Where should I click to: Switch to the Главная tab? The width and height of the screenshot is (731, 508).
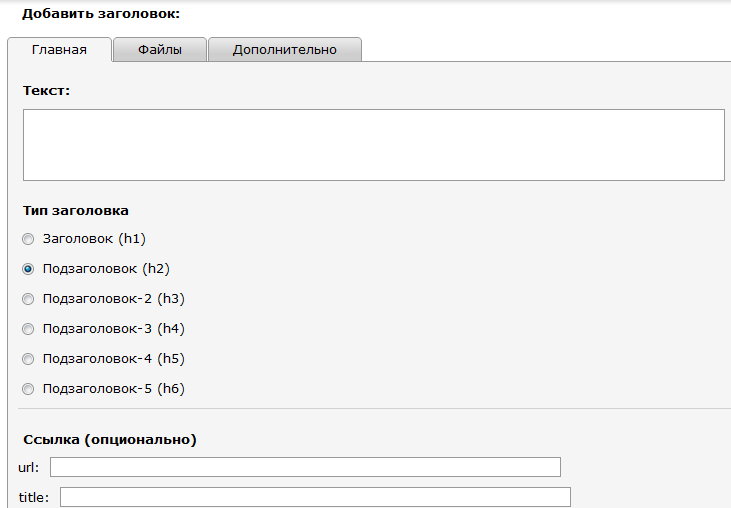point(59,49)
